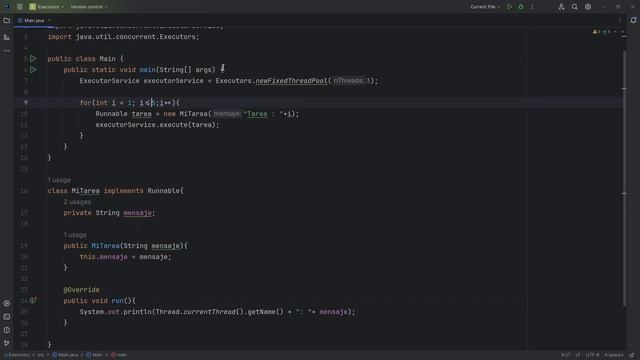Open the Current File run configuration dropdown
The image size is (640, 360).
click(x=485, y=7)
